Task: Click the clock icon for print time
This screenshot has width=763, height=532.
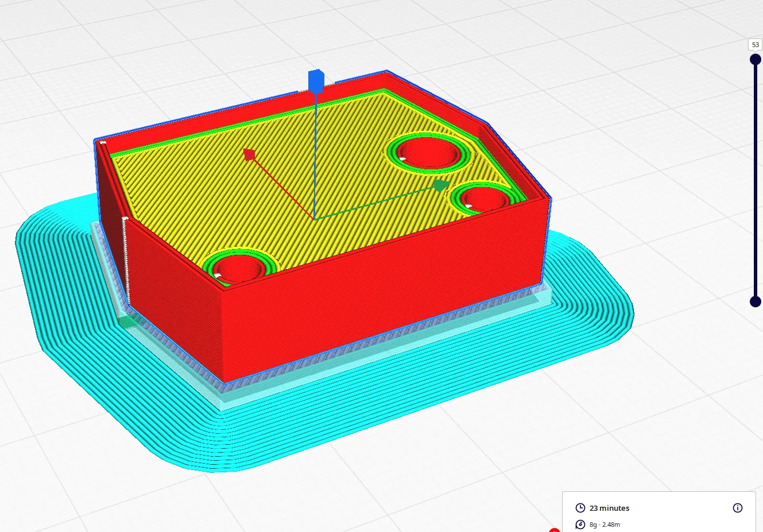Action: click(580, 508)
